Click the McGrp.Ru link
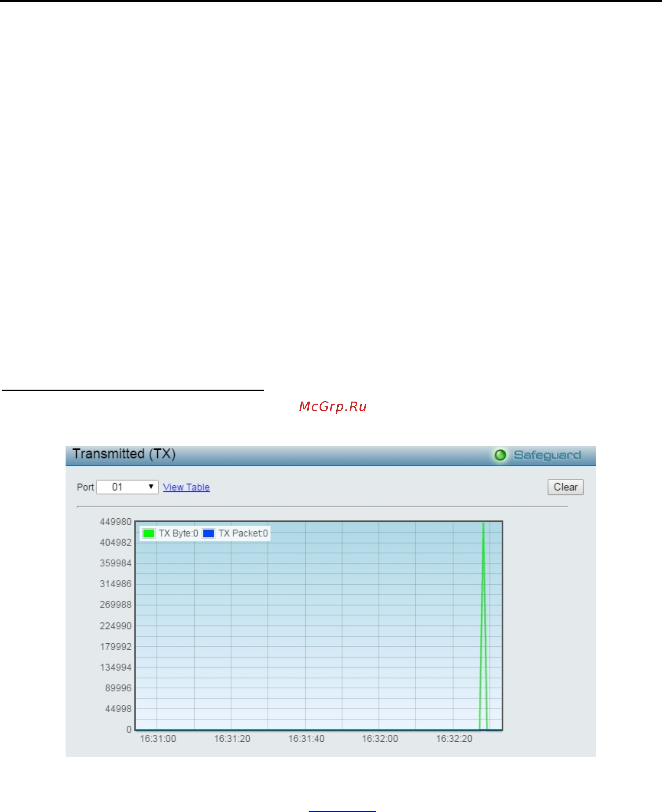This screenshot has height=812, width=662. pos(333,407)
